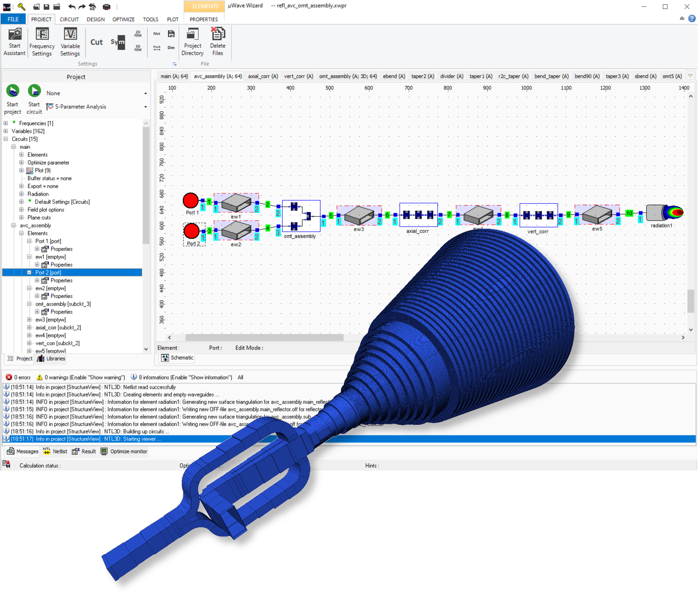The image size is (698, 616).
Task: Open the Libraries panel
Action: pos(51,359)
